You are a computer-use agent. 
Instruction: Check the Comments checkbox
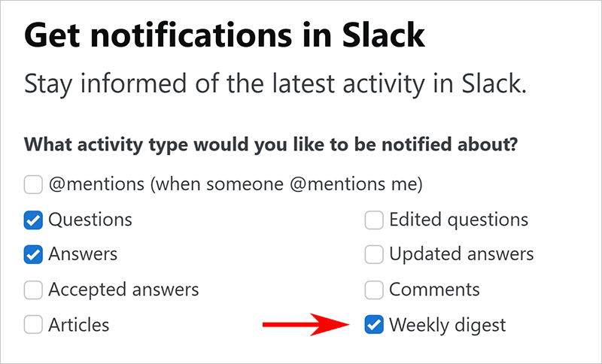(x=374, y=290)
